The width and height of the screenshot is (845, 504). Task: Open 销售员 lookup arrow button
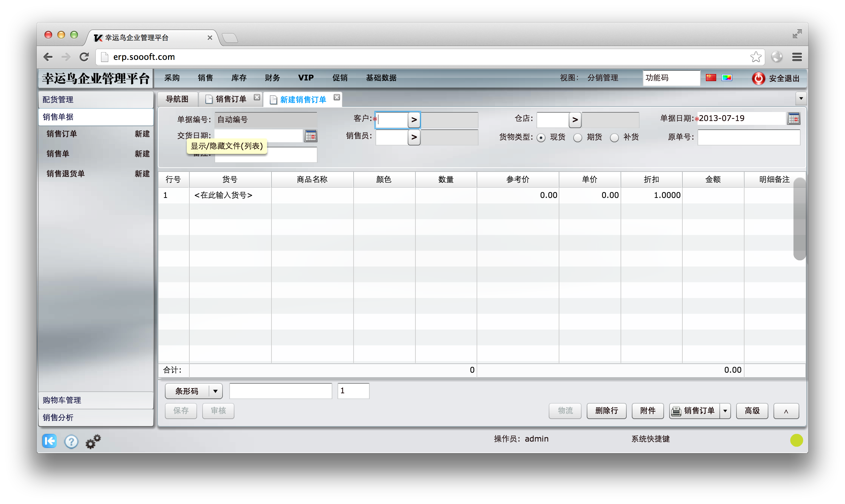point(414,137)
